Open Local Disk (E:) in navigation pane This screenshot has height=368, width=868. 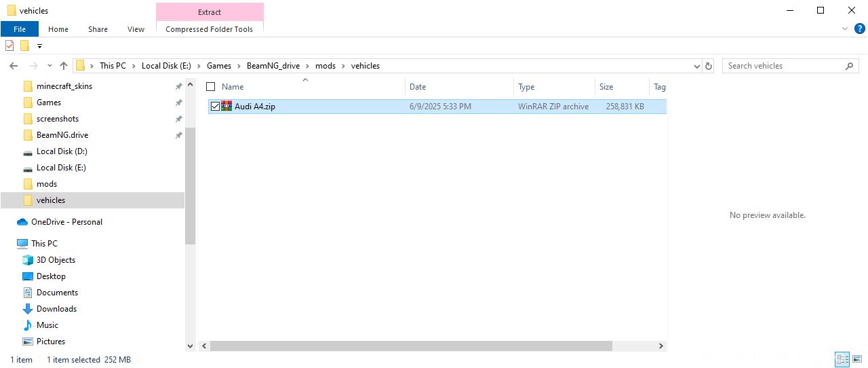coord(61,168)
